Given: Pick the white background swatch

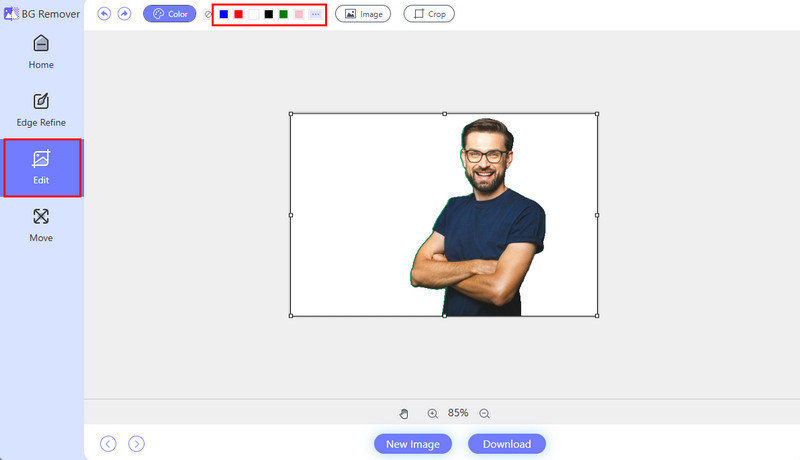Looking at the screenshot, I should tap(254, 14).
